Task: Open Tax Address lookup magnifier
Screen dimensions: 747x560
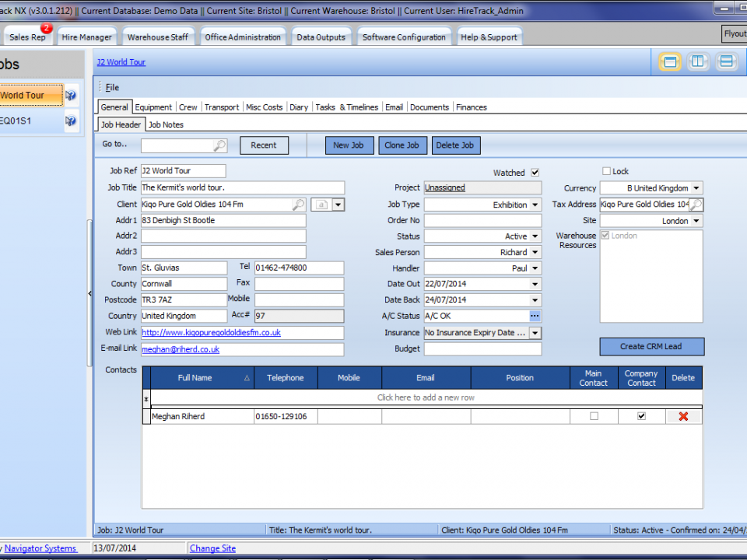Action: click(696, 205)
